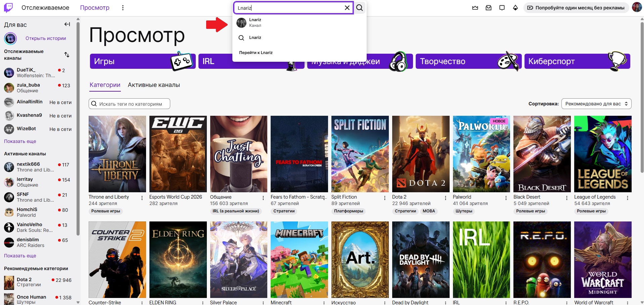Open the notifications inbox icon

tap(489, 8)
